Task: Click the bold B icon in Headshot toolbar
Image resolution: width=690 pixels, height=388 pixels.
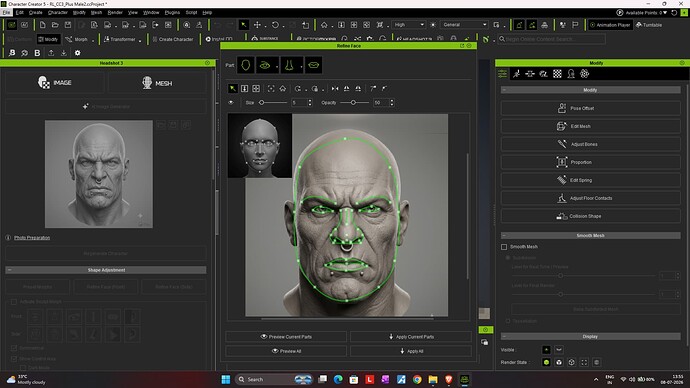Action: pos(37,53)
